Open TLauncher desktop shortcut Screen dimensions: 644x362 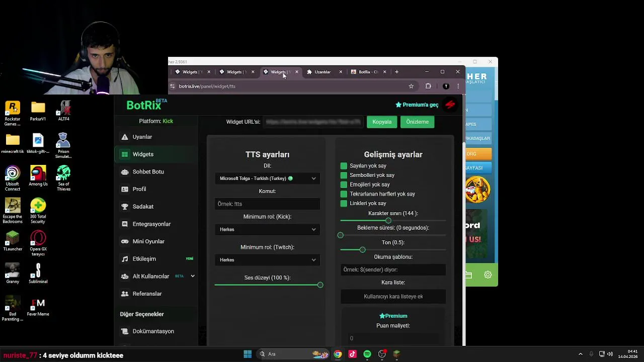(x=13, y=241)
